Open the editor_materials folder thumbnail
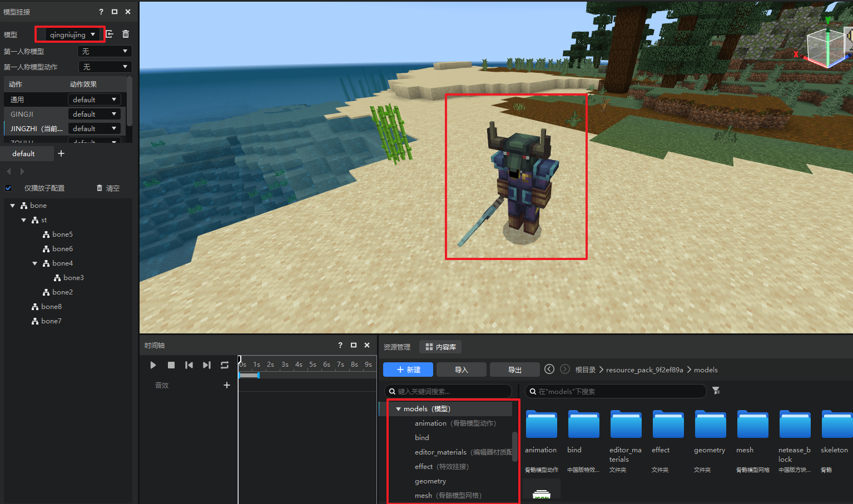The image size is (853, 504). pyautogui.click(x=626, y=425)
